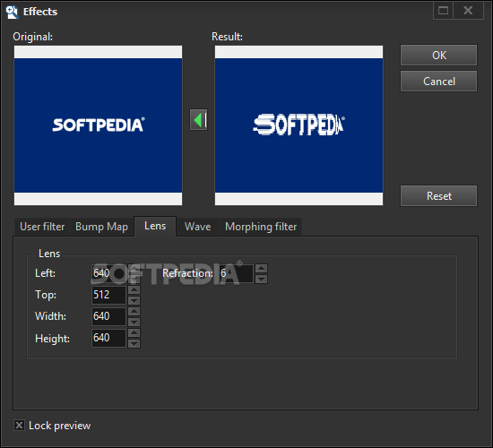Click the Width value input field

pos(108,316)
